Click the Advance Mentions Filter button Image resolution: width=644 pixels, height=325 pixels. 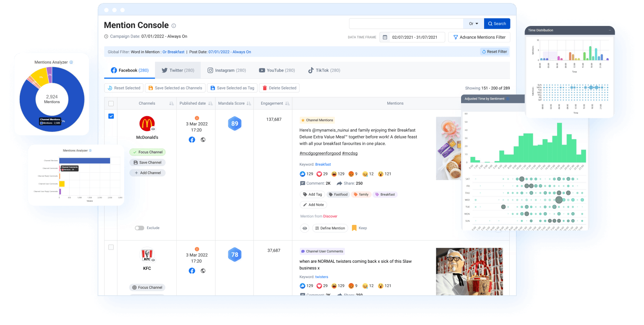(479, 37)
